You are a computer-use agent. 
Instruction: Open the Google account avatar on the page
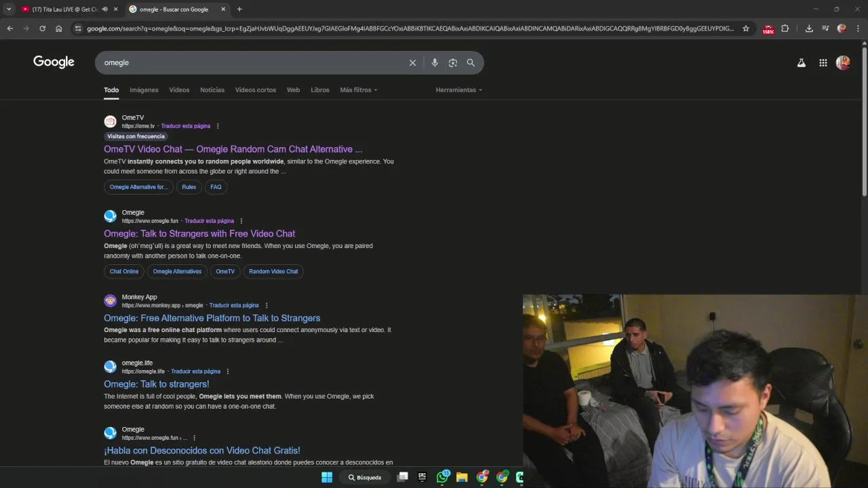click(x=843, y=62)
